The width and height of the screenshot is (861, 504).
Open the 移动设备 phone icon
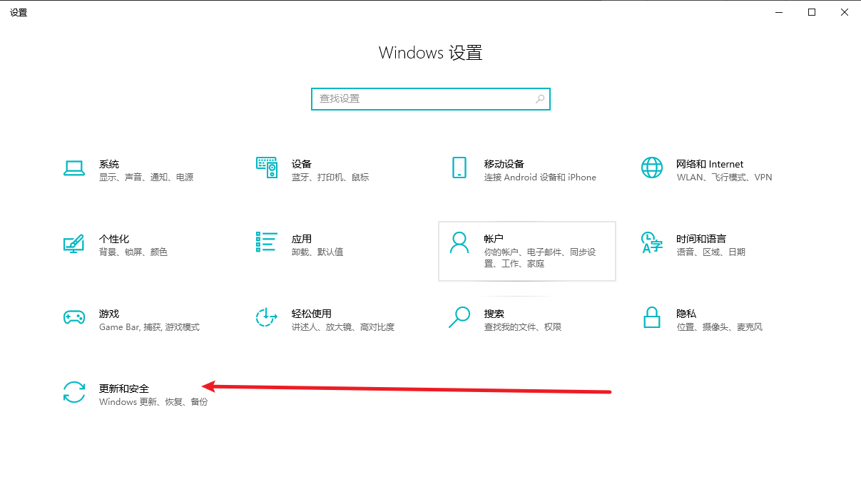[459, 168]
